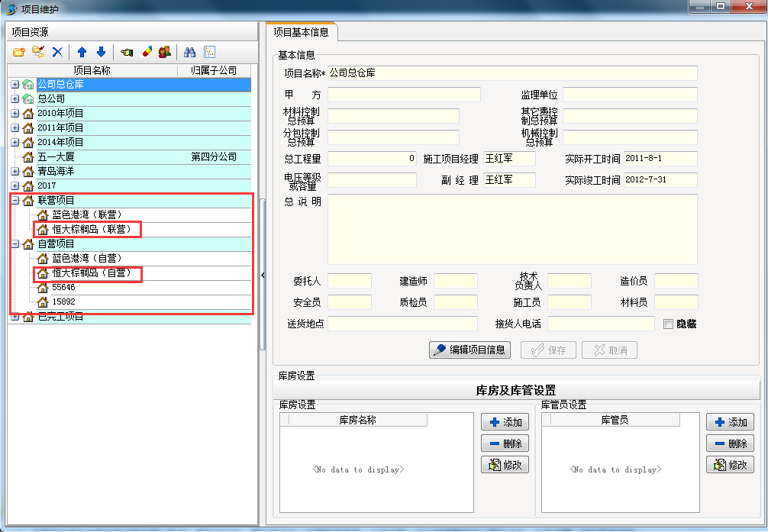Click the eraser toolbar icon
768x532 pixels.
click(x=147, y=52)
